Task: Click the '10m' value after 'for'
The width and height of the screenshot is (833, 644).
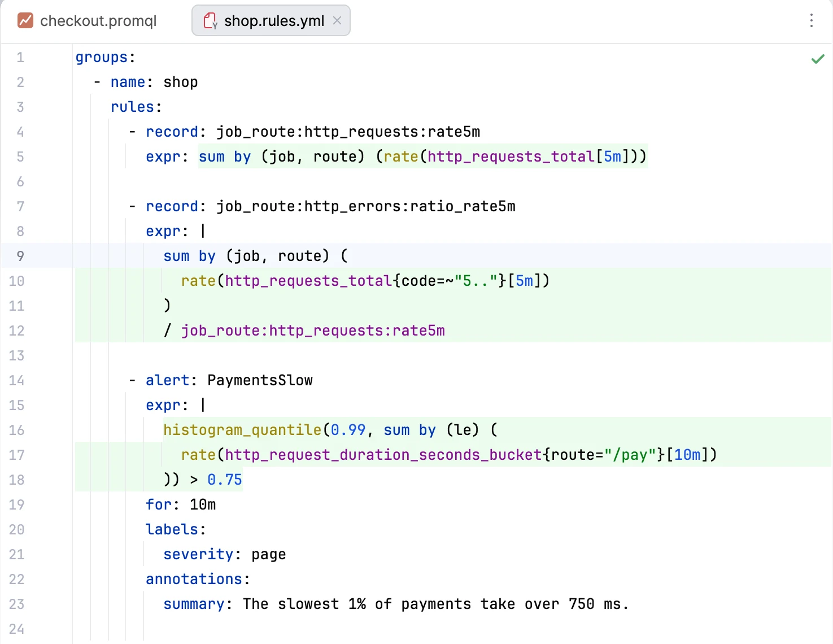Action: (203, 504)
